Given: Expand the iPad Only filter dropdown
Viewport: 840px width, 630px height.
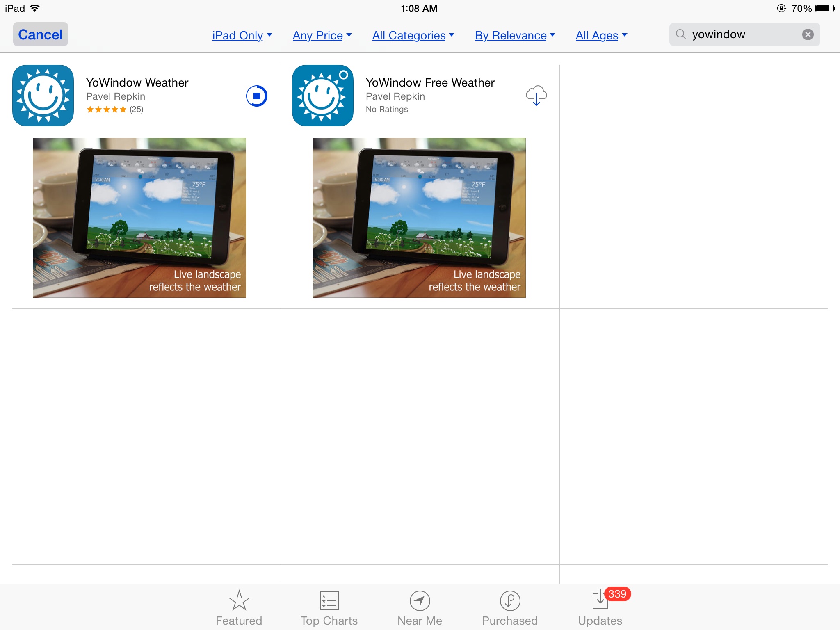Looking at the screenshot, I should click(x=242, y=36).
